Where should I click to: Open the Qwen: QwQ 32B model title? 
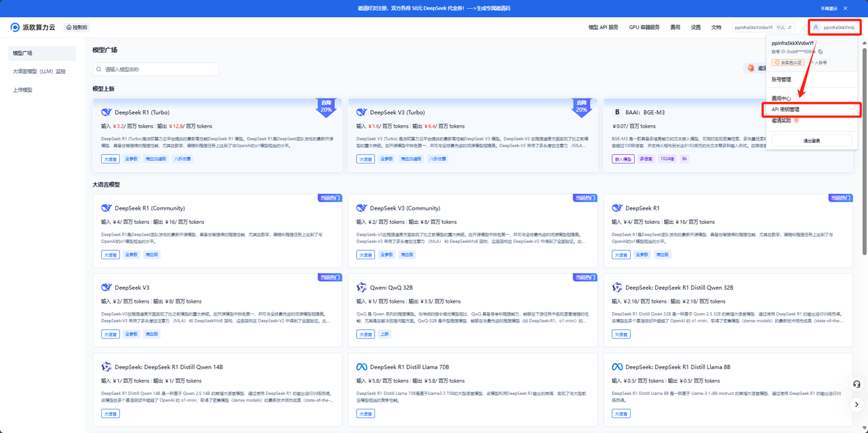[393, 288]
